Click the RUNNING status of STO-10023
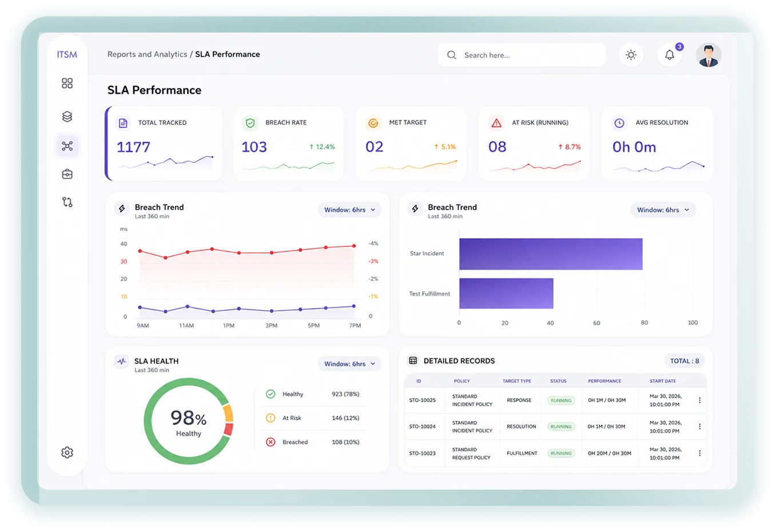This screenshot has width=775, height=532. [561, 453]
